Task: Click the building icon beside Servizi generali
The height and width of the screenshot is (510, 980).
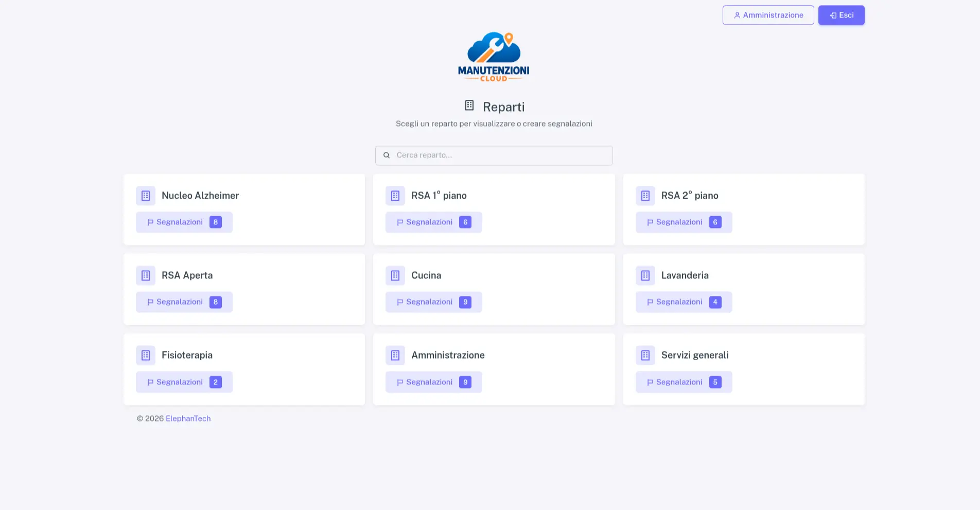Action: (x=645, y=355)
